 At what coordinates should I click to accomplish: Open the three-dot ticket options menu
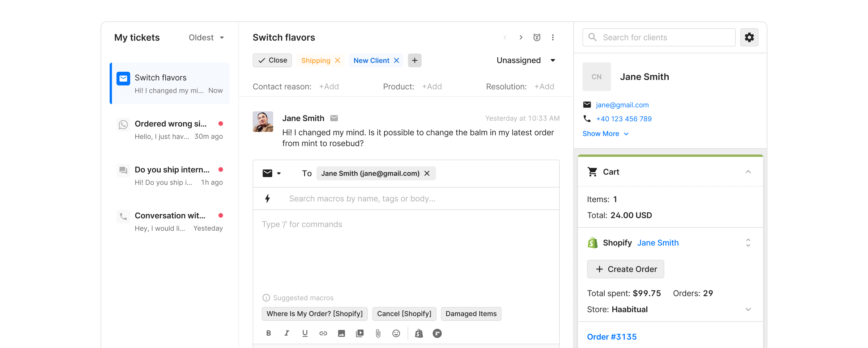(553, 37)
